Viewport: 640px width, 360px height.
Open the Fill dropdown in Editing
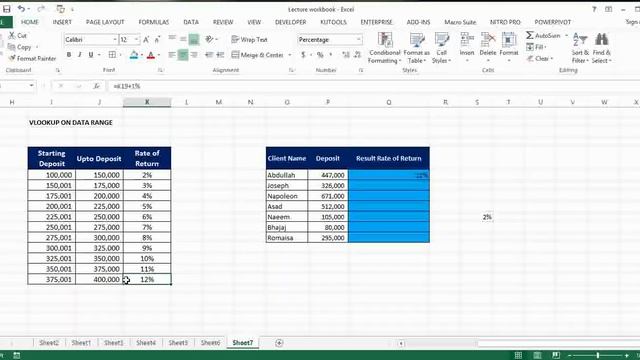click(536, 47)
